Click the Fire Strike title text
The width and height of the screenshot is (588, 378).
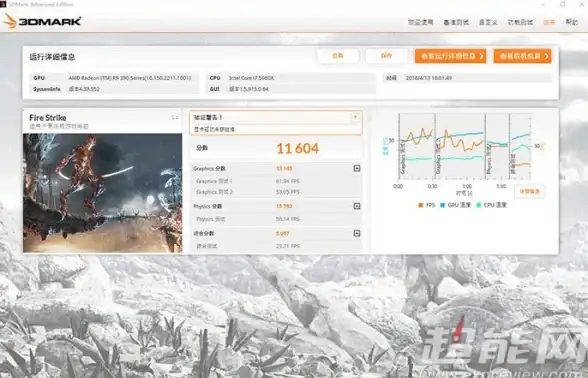tap(48, 117)
